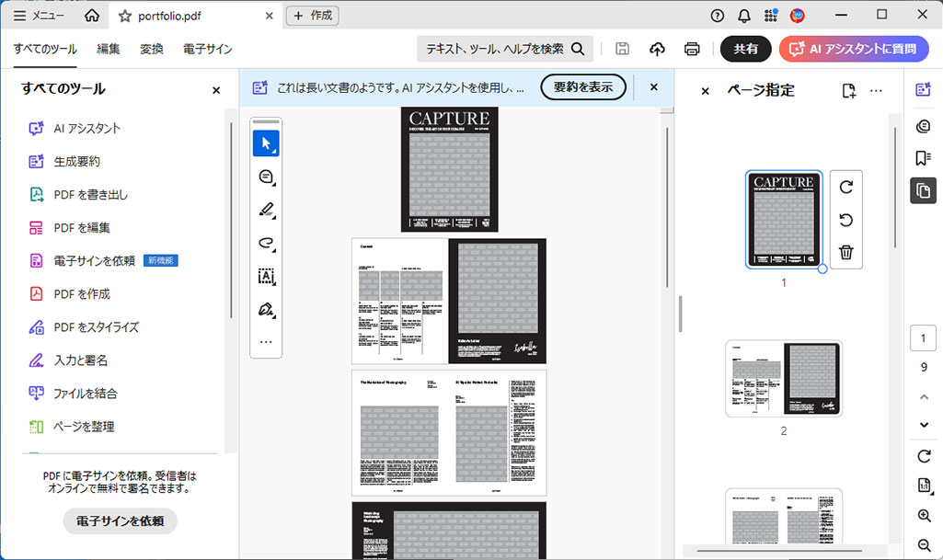Screen dimensions: 943x560
Task: Go to next page with down chevron
Action: (x=925, y=425)
